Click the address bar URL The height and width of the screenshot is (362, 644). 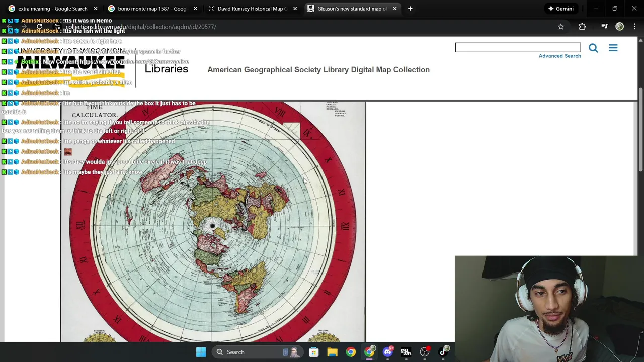(141, 27)
